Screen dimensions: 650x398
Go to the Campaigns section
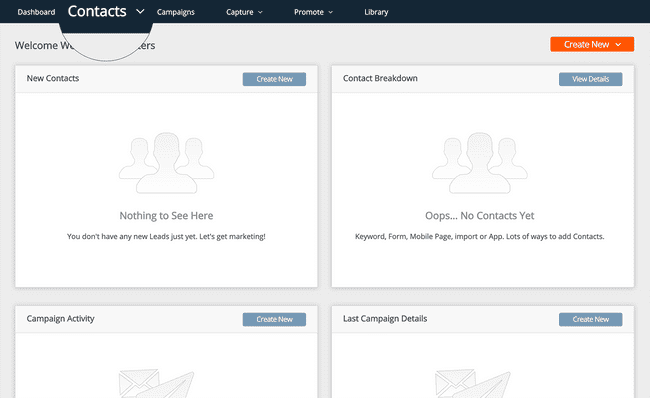point(175,12)
